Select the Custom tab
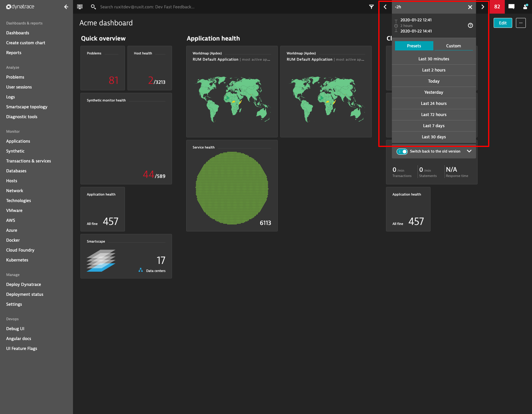 click(453, 46)
